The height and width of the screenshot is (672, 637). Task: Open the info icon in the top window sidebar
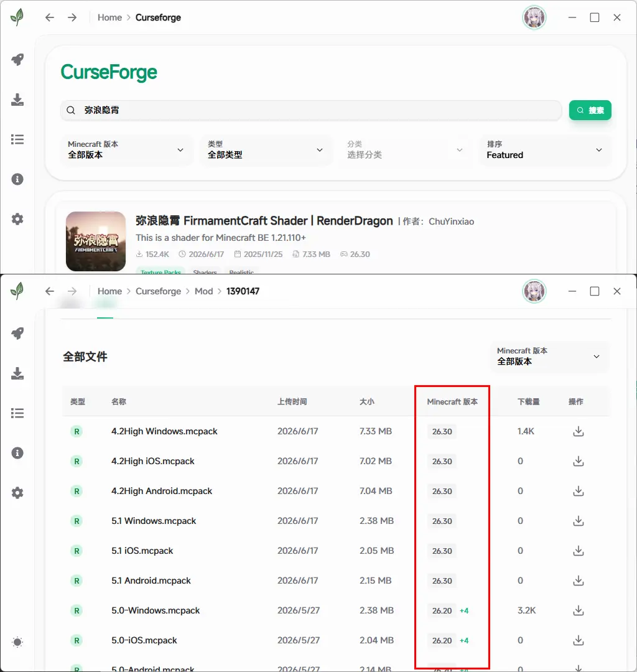17,179
